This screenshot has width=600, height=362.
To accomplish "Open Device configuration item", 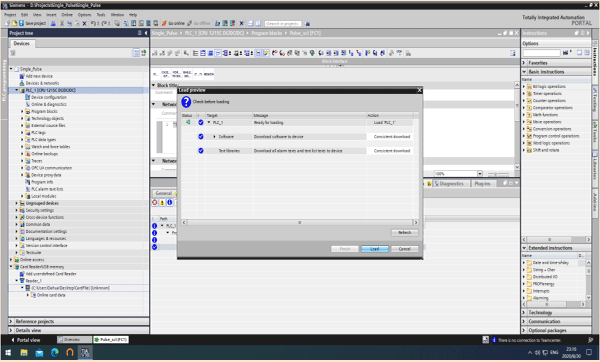I will pos(49,97).
